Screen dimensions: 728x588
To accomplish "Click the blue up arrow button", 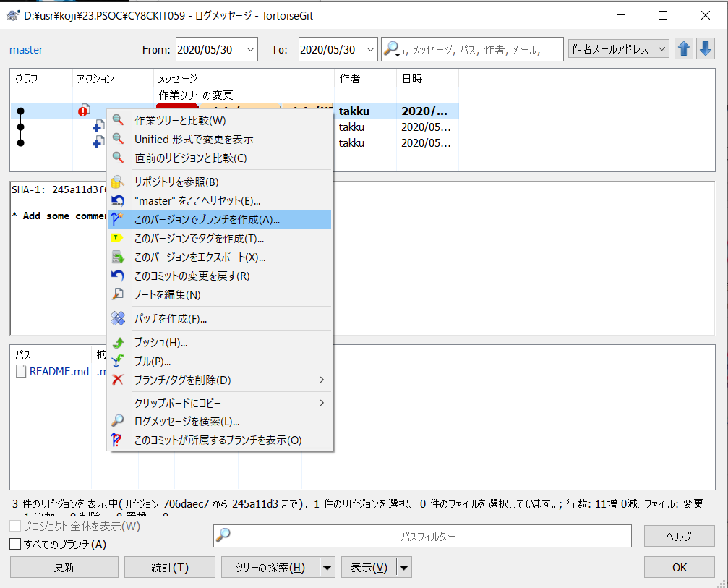I will click(x=683, y=49).
